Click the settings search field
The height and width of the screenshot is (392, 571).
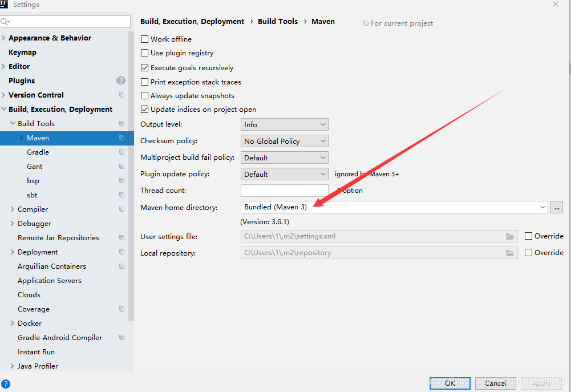(x=65, y=22)
